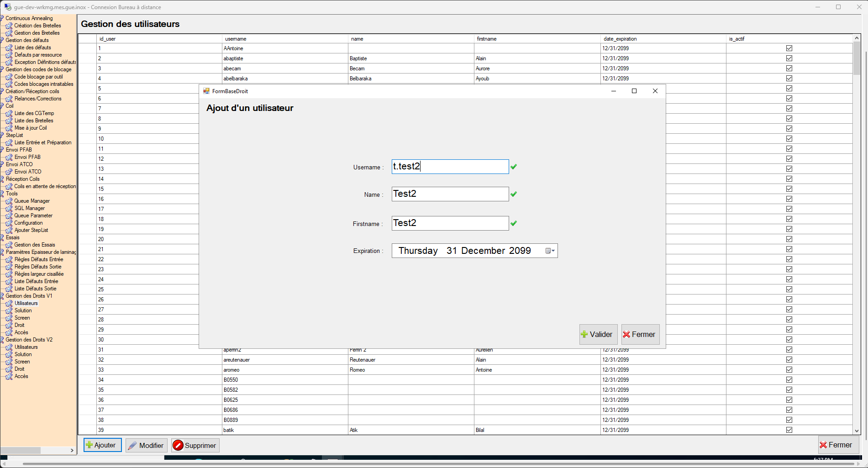Screen dimensions: 868x468
Task: Toggle is_actif checkbox for user 1
Action: (789, 48)
